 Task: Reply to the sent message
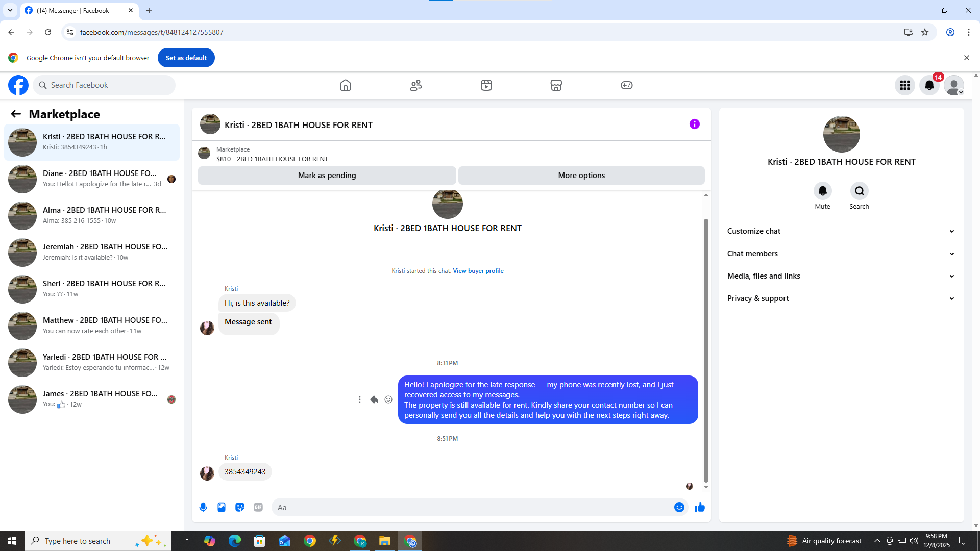coord(374,399)
